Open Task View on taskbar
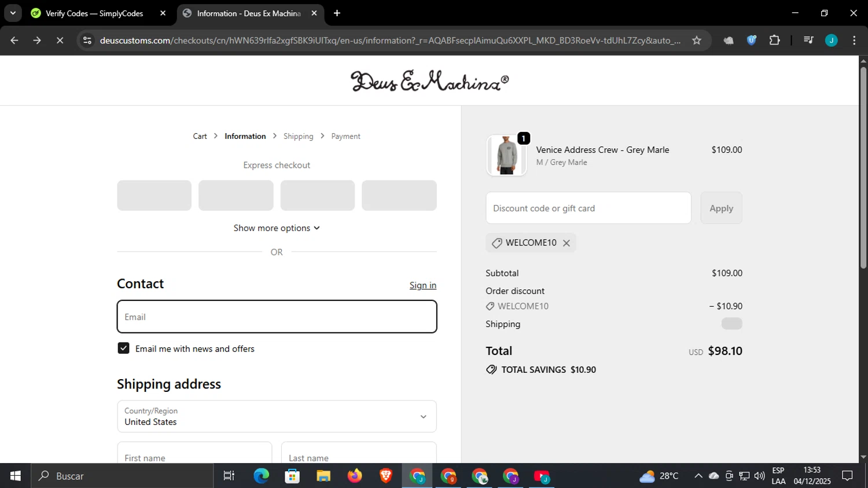 tap(229, 476)
